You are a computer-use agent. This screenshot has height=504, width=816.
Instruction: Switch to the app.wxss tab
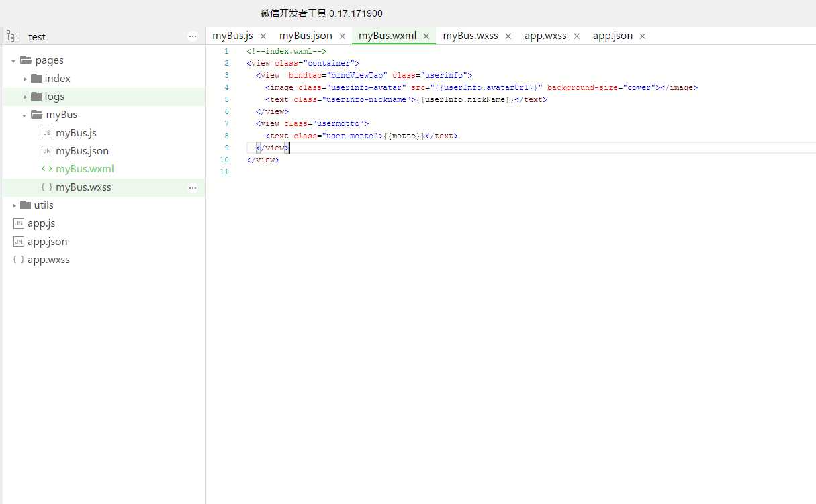545,36
